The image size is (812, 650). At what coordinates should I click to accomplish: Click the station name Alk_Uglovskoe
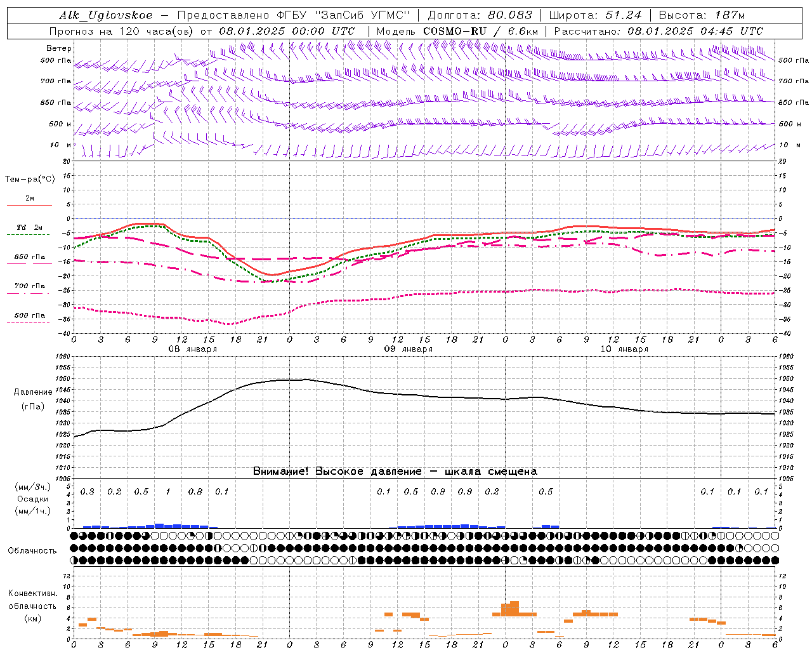click(106, 15)
